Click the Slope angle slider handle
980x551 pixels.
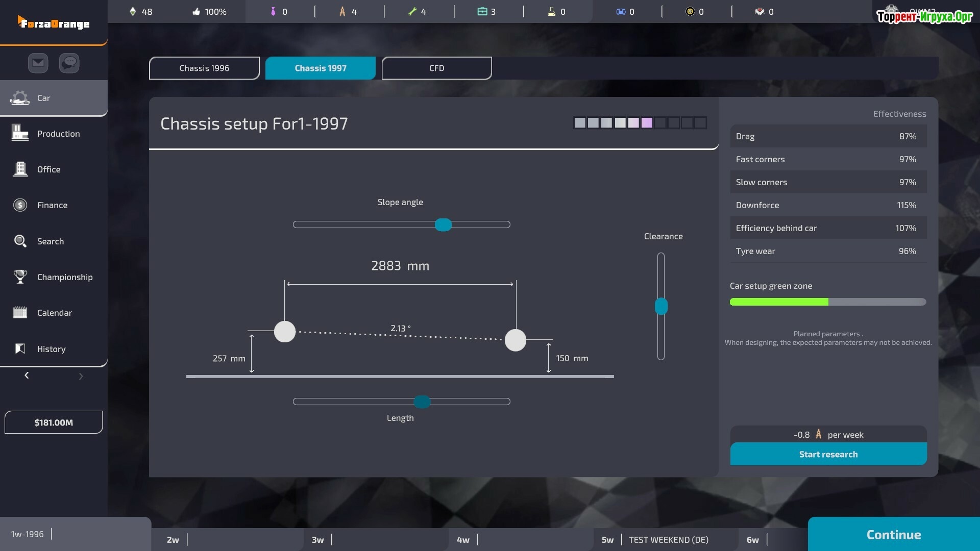pos(443,224)
